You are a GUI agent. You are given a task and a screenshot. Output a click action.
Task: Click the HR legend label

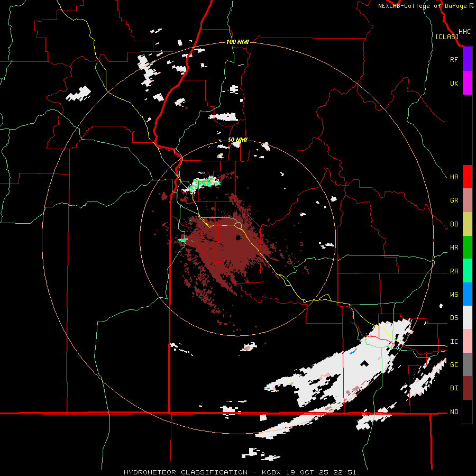[x=454, y=248]
